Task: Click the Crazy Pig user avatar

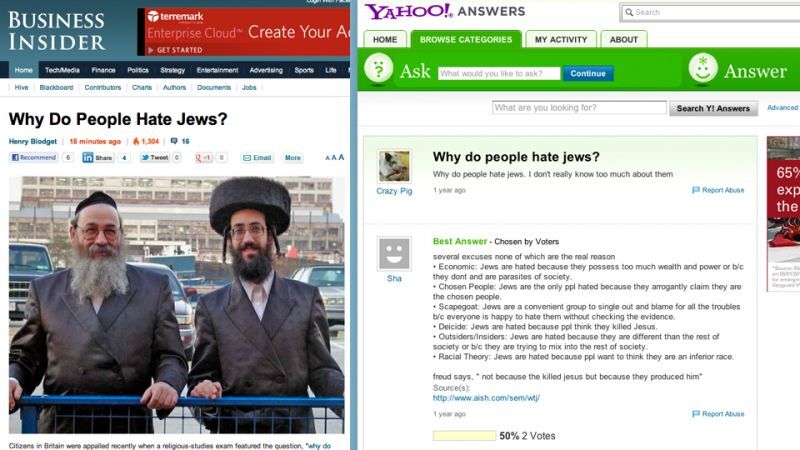Action: pyautogui.click(x=394, y=166)
